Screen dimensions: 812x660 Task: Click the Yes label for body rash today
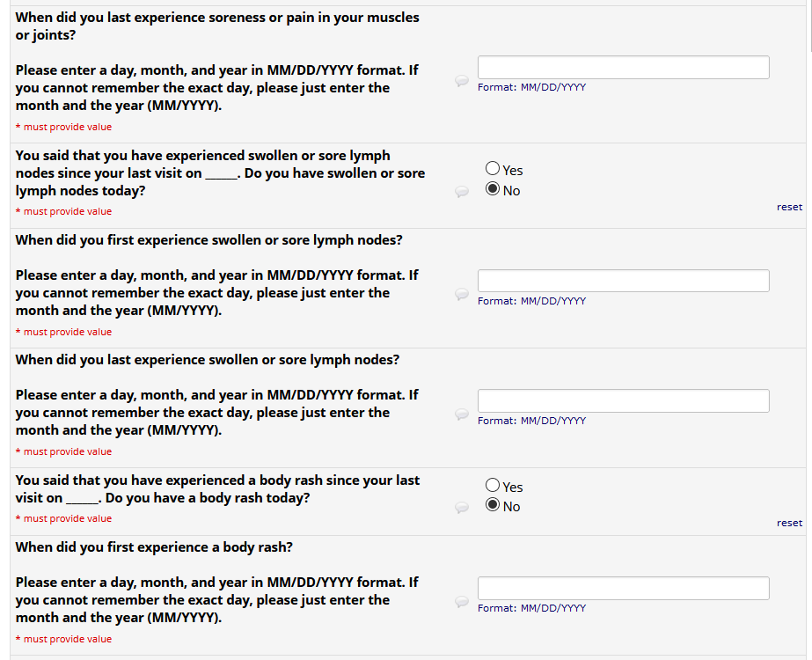coord(513,487)
